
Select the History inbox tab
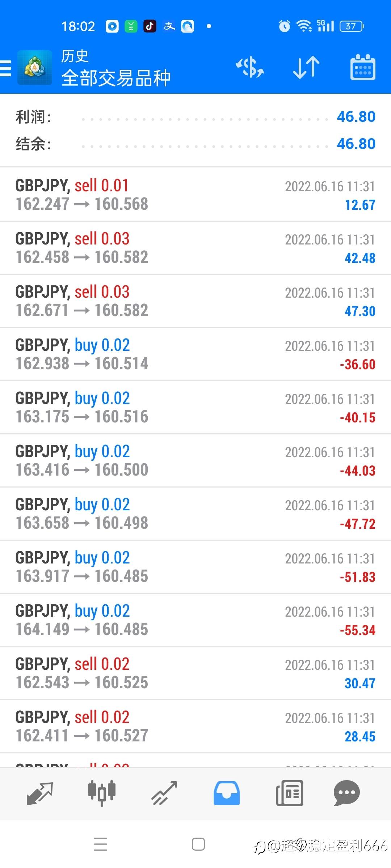(227, 793)
